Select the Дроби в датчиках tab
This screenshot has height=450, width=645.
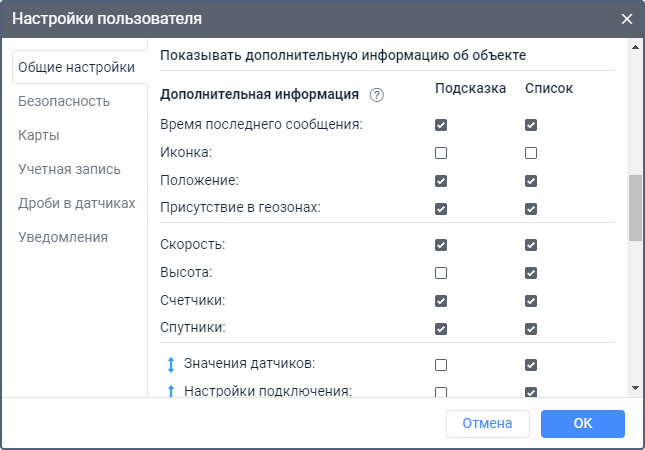click(76, 203)
